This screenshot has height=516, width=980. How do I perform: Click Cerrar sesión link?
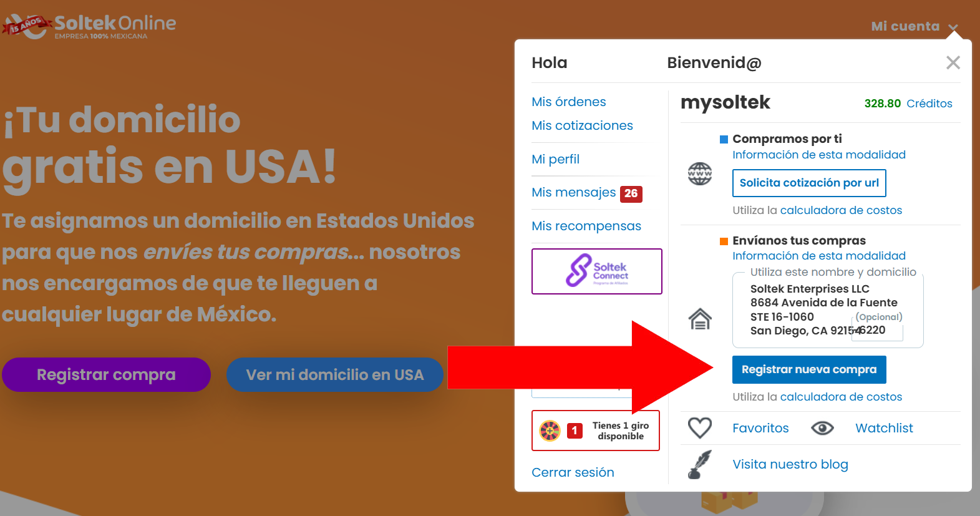tap(573, 472)
